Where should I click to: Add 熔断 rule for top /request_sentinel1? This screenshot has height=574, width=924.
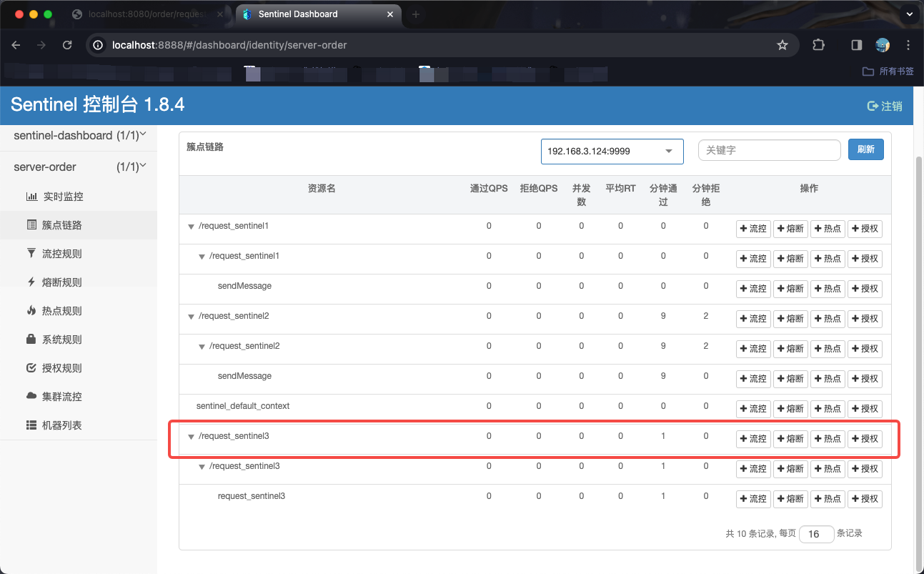790,229
